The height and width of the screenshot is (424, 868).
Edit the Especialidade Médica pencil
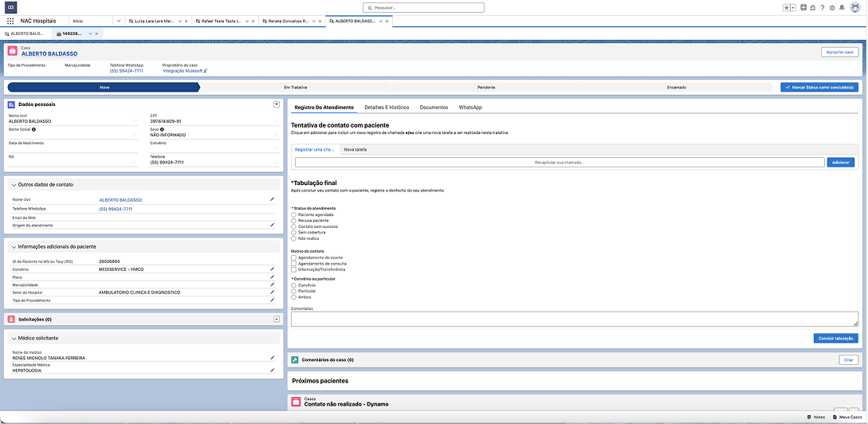272,370
